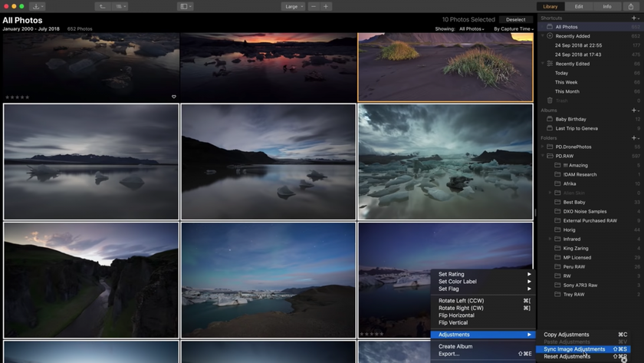Image resolution: width=644 pixels, height=363 pixels.
Task: Choose Rotate Left (CCW)
Action: [484, 301]
